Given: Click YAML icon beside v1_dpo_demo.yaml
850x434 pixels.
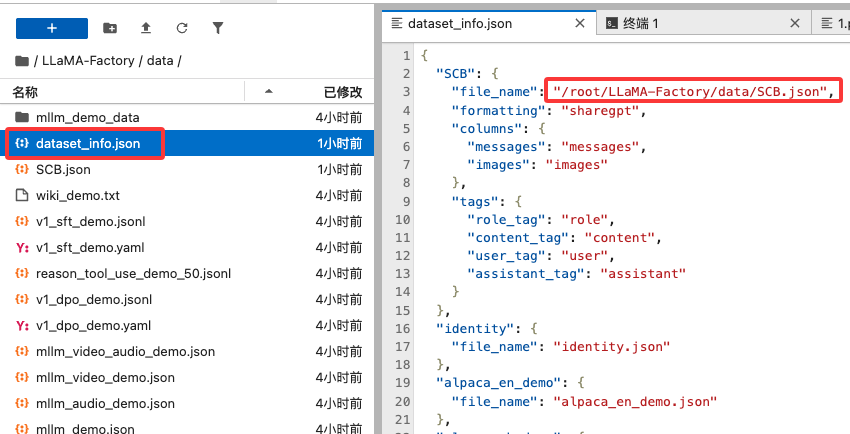Looking at the screenshot, I should [22, 326].
